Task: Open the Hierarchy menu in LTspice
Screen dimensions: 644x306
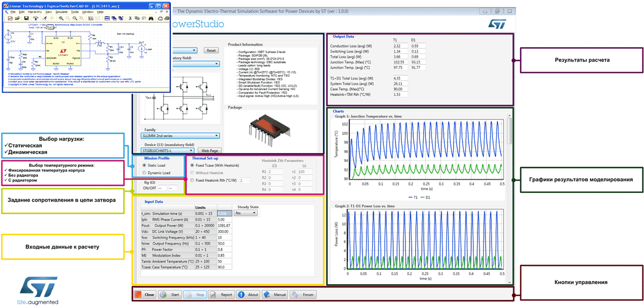Action: pyautogui.click(x=35, y=12)
